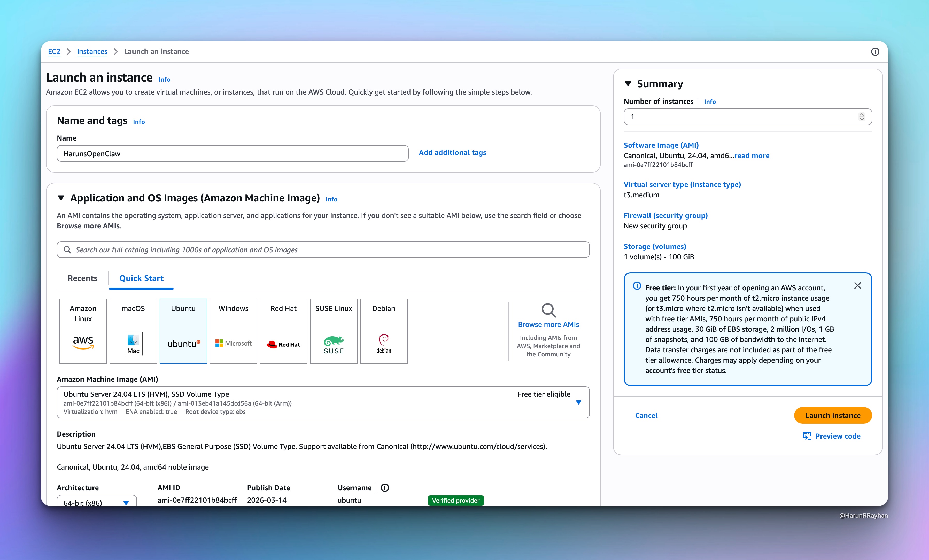The image size is (929, 560).
Task: Click read more in Software Image summary
Action: 752,156
